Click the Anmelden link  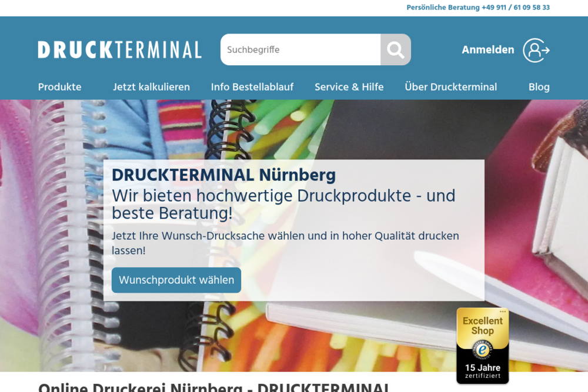pyautogui.click(x=488, y=49)
